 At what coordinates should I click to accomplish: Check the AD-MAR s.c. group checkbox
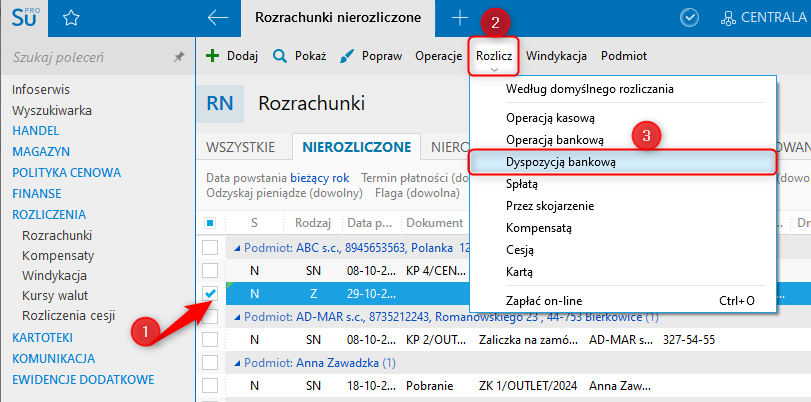click(x=210, y=317)
